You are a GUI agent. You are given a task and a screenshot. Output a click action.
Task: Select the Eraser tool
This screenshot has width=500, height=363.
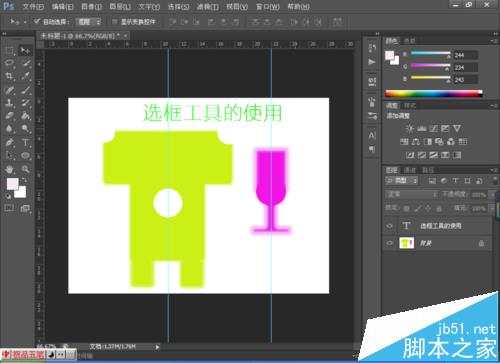9,116
